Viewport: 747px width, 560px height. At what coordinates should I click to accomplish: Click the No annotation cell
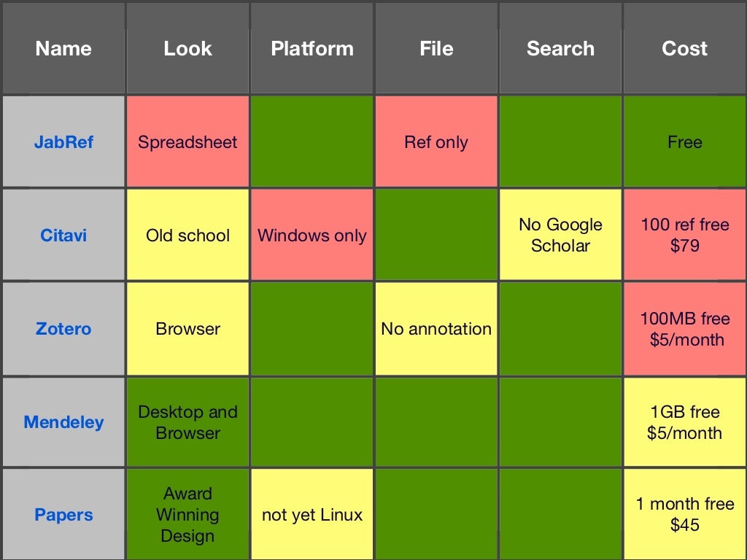tap(436, 329)
